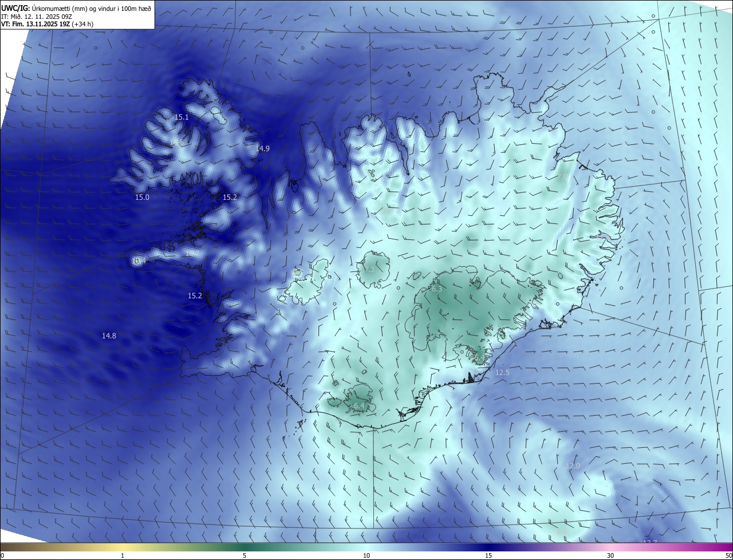This screenshot has height=560, width=733.
Task: Click the precipitation color scale bar
Action: point(366,546)
